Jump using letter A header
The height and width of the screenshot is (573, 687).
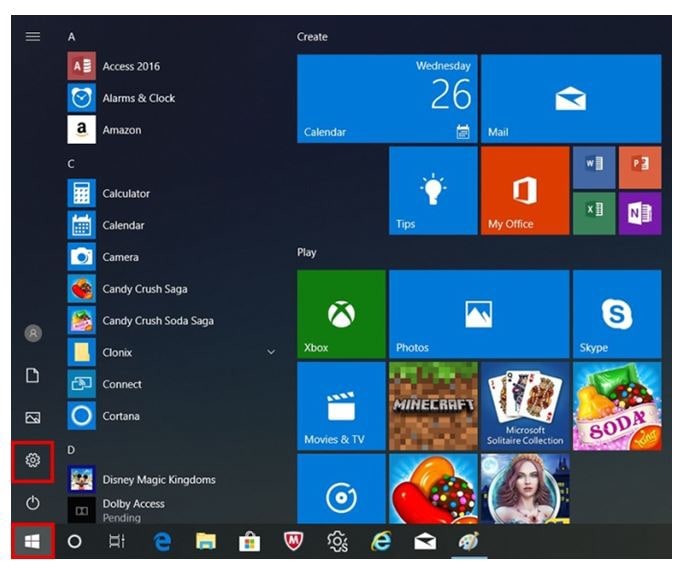(x=71, y=37)
